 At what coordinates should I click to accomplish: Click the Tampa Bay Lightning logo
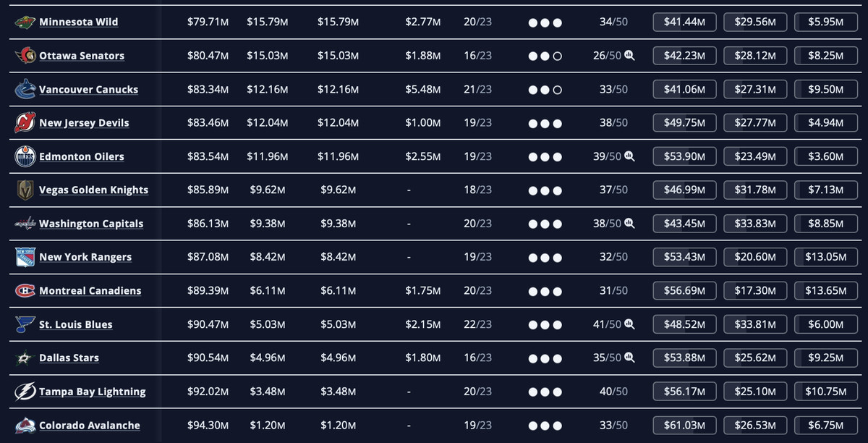(x=25, y=392)
